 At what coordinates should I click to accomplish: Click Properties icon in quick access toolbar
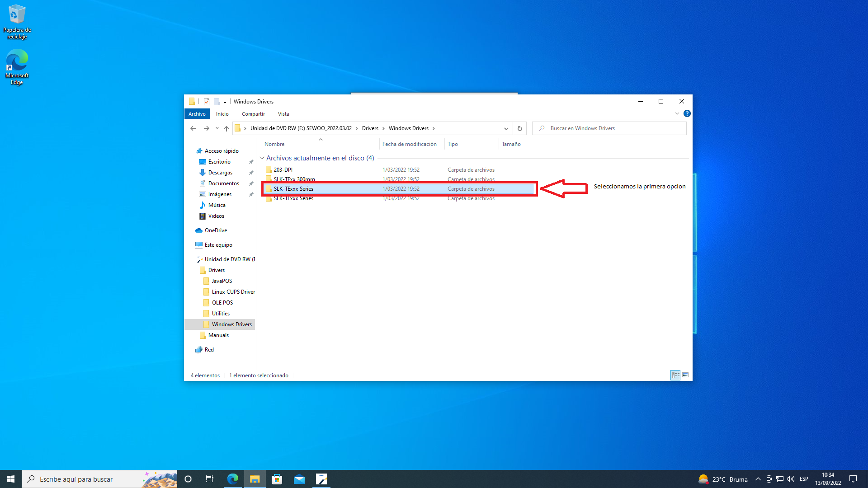[x=207, y=102]
